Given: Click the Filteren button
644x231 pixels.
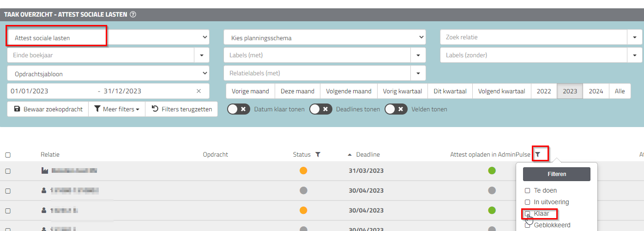Looking at the screenshot, I should coord(556,174).
